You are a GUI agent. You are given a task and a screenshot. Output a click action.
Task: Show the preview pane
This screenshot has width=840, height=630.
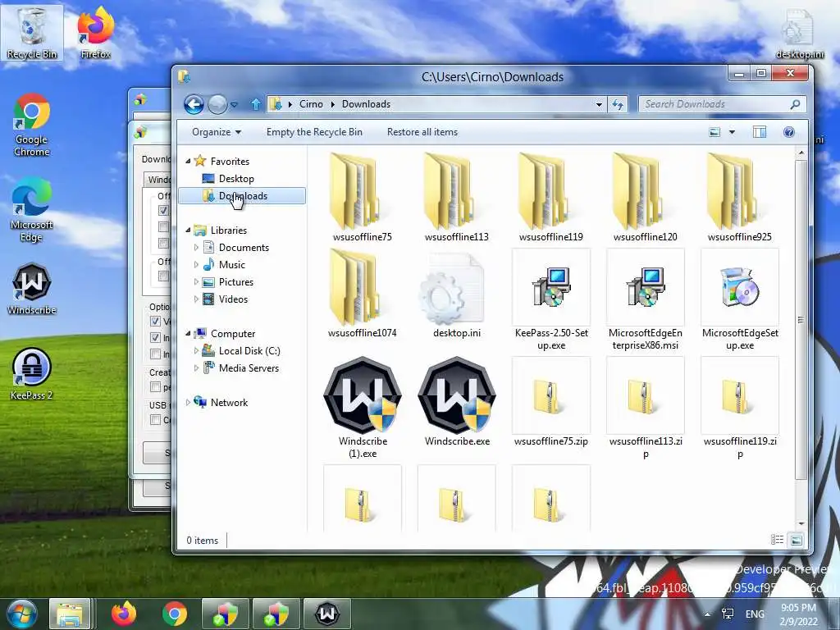click(759, 132)
